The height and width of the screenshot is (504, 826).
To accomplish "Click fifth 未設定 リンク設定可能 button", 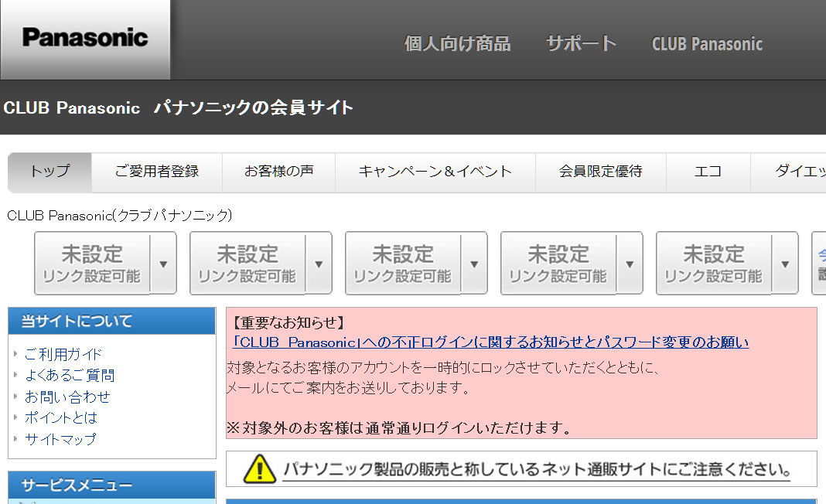I will click(x=714, y=264).
